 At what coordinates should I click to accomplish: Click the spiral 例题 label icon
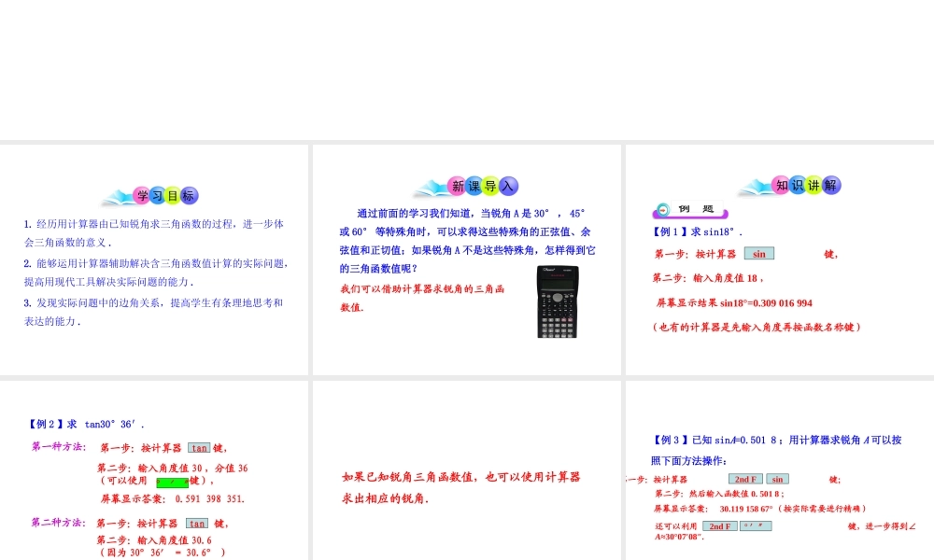coord(663,209)
